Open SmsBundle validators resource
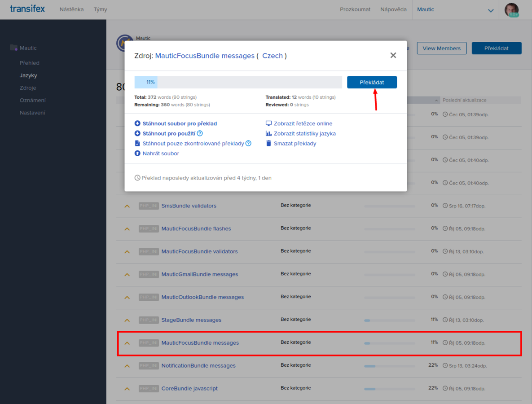This screenshot has height=404, width=532. [x=189, y=206]
